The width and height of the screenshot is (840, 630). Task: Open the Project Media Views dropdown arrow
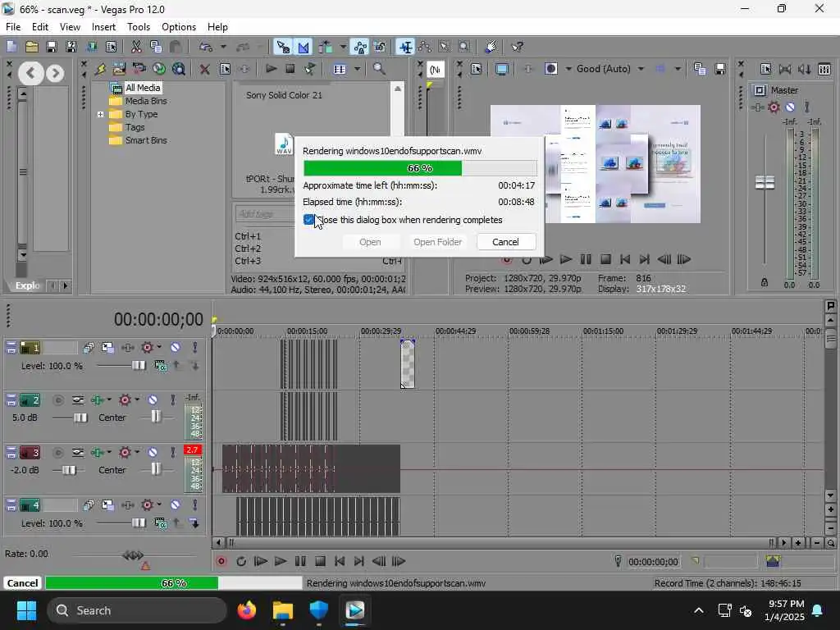pyautogui.click(x=357, y=69)
